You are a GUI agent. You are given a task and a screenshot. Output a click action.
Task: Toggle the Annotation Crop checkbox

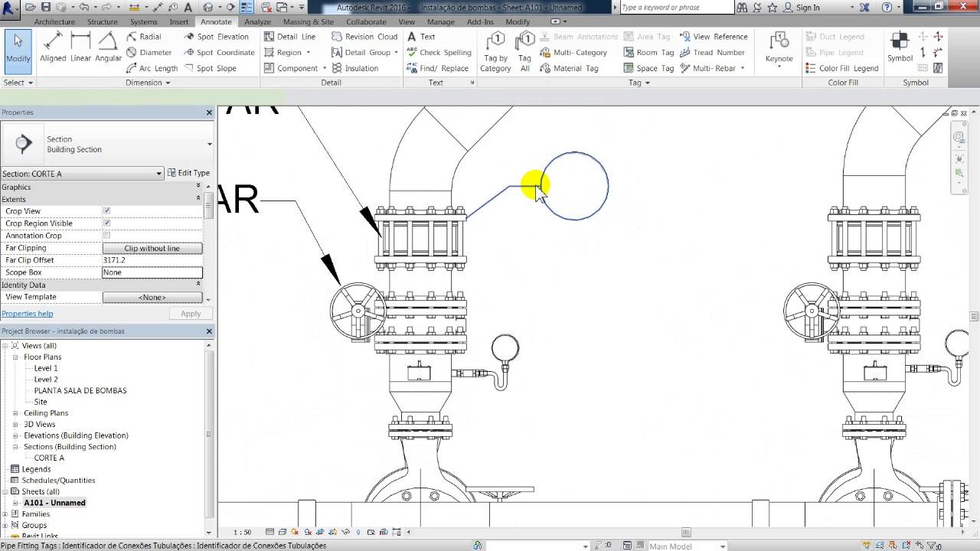106,236
